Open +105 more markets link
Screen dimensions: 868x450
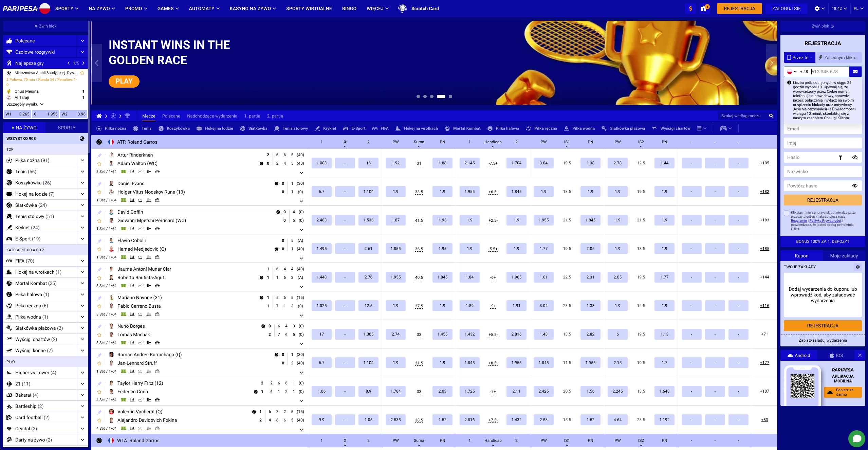tap(764, 163)
